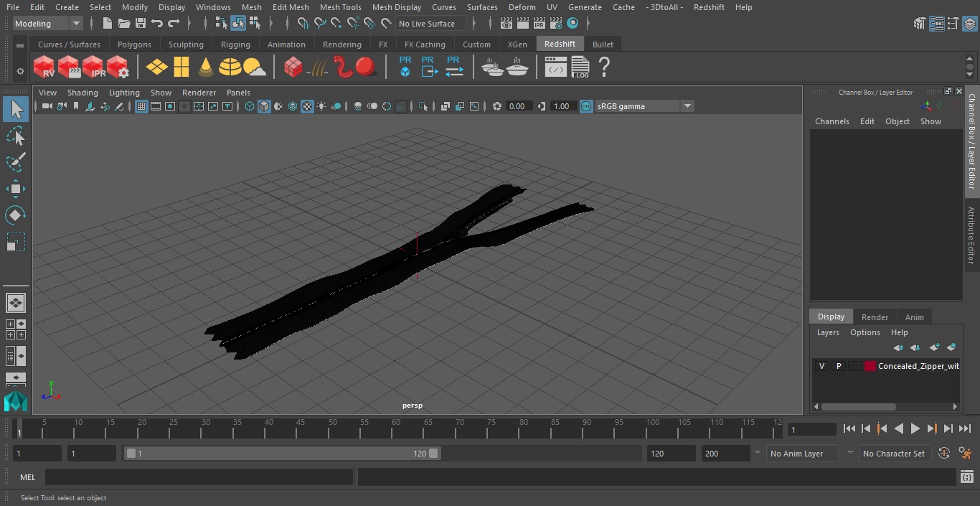Open the viewport Shading menu
The height and width of the screenshot is (506, 980).
83,93
